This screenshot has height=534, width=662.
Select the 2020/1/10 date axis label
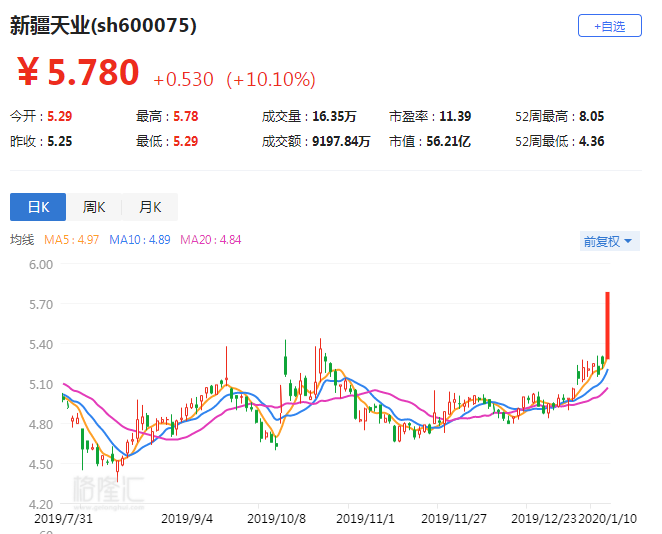pos(607,518)
